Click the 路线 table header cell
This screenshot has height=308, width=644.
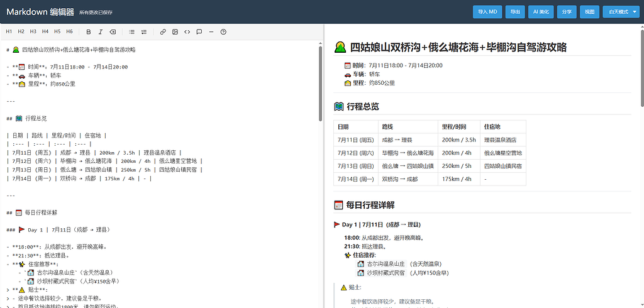408,127
